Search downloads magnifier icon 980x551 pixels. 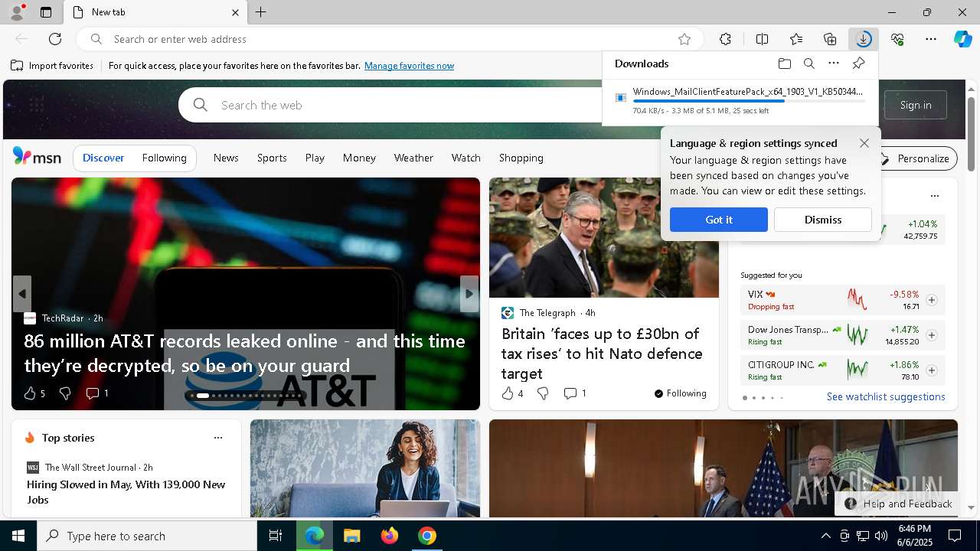(x=809, y=64)
